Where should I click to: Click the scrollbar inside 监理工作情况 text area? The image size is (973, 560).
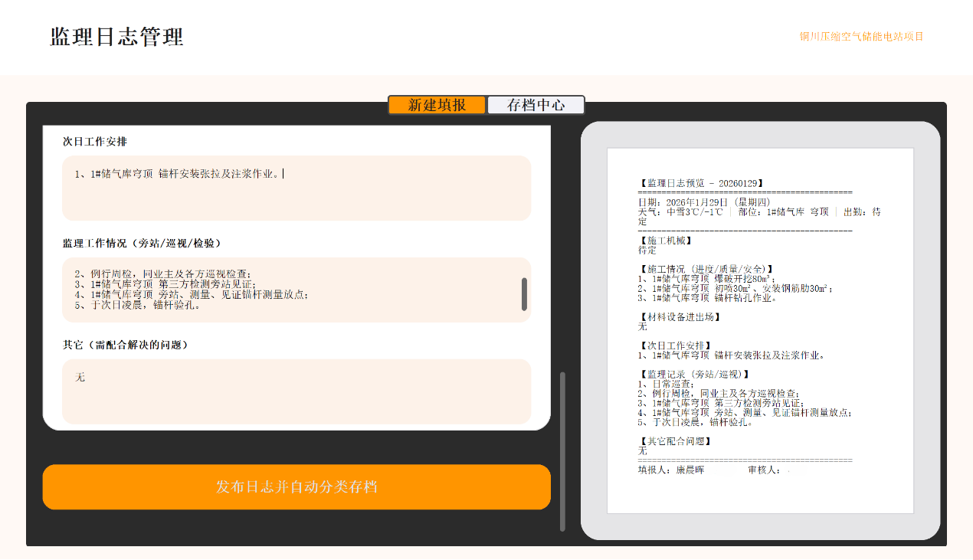click(524, 294)
